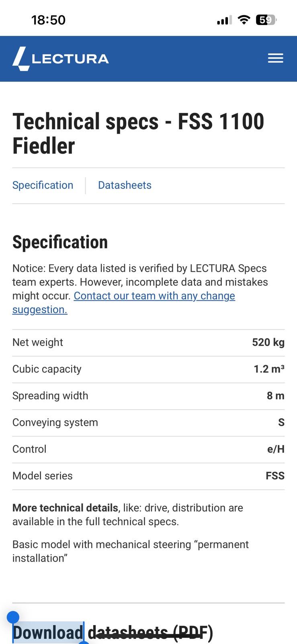Tap the 18:50 clock in status bar
The image size is (297, 644).
[x=48, y=20]
